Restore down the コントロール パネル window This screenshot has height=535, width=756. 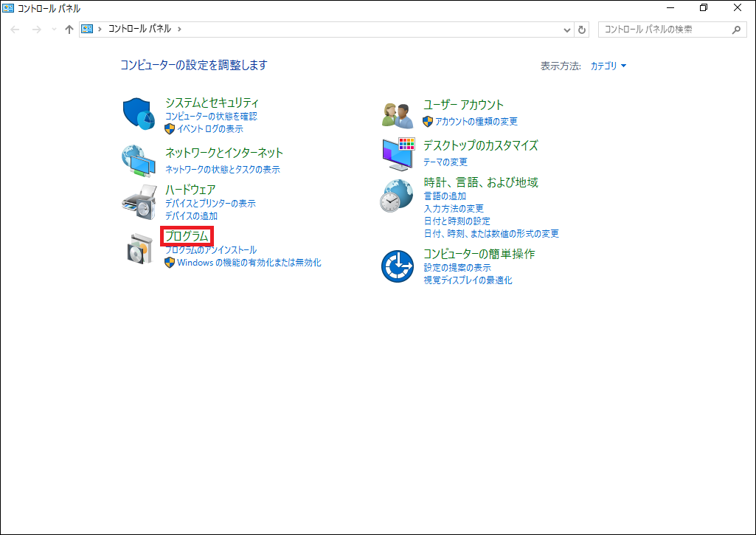704,7
